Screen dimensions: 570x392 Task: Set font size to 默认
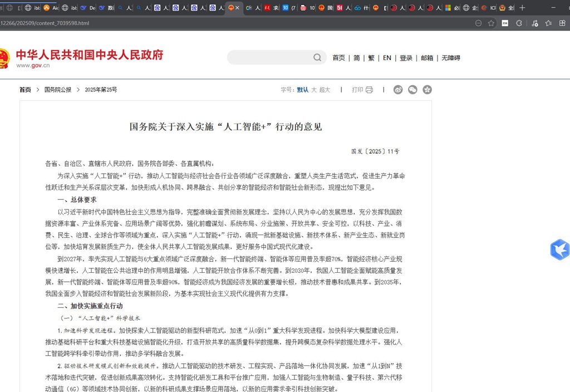pos(302,90)
